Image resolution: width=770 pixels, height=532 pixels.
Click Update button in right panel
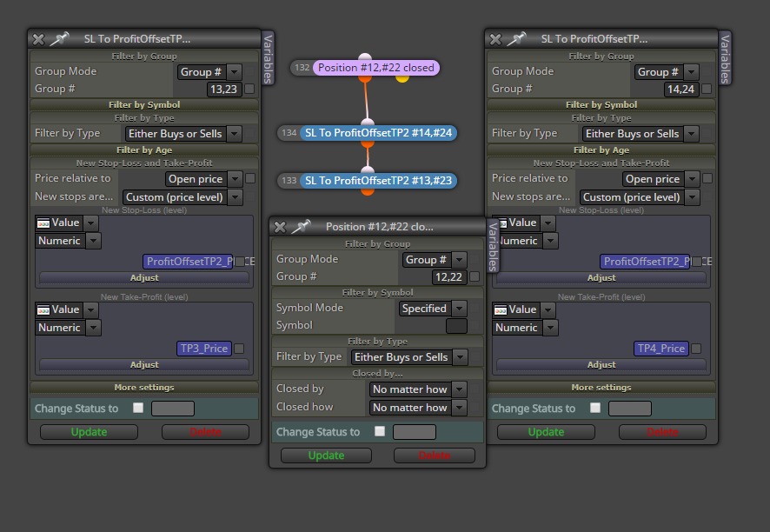click(x=546, y=432)
